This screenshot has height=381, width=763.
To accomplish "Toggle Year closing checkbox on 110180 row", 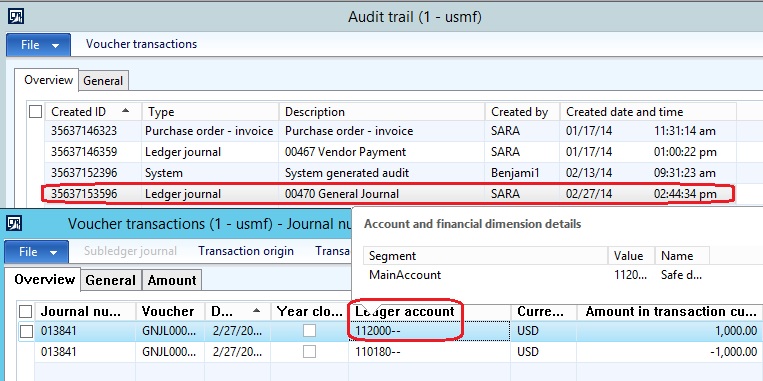I will coord(309,351).
